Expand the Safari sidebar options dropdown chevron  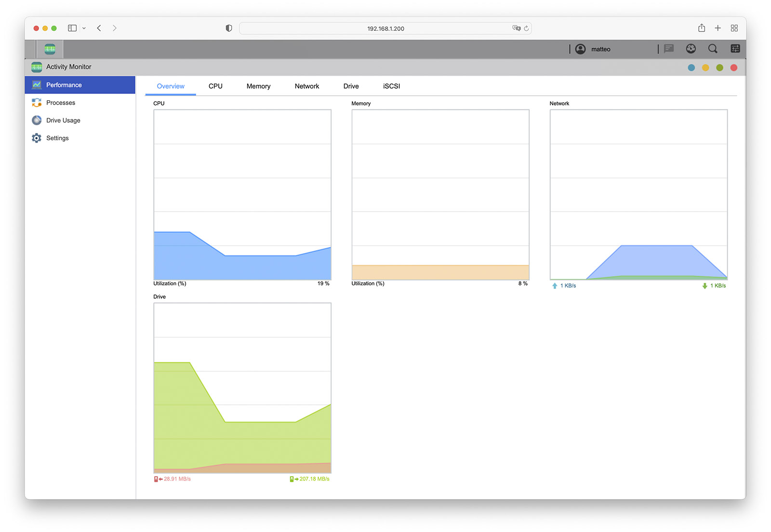[x=84, y=28]
